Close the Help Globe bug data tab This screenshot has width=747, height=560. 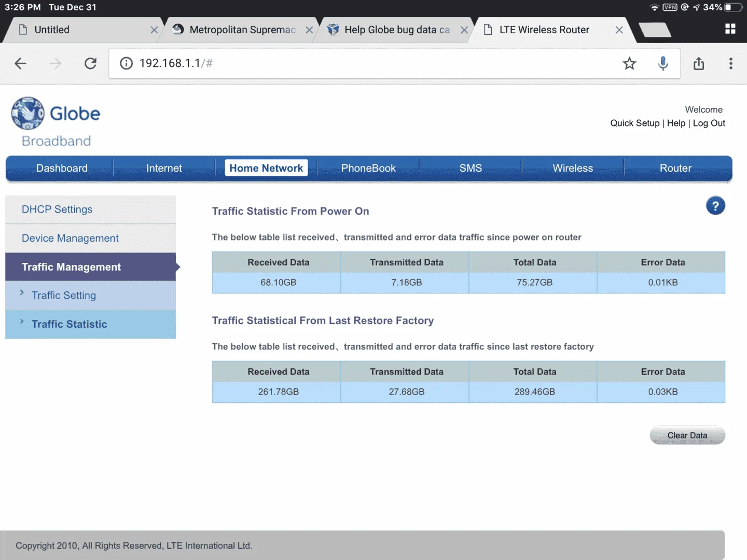pos(464,30)
